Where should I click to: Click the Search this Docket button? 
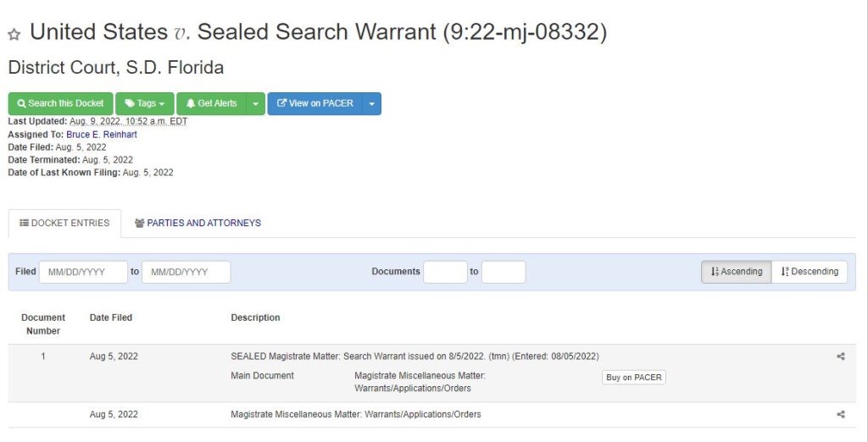click(60, 103)
